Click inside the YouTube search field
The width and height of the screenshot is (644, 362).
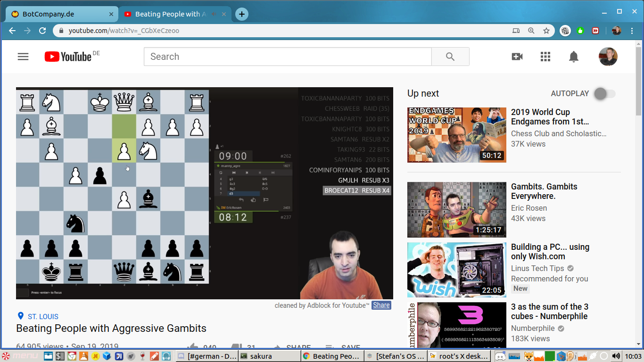288,57
